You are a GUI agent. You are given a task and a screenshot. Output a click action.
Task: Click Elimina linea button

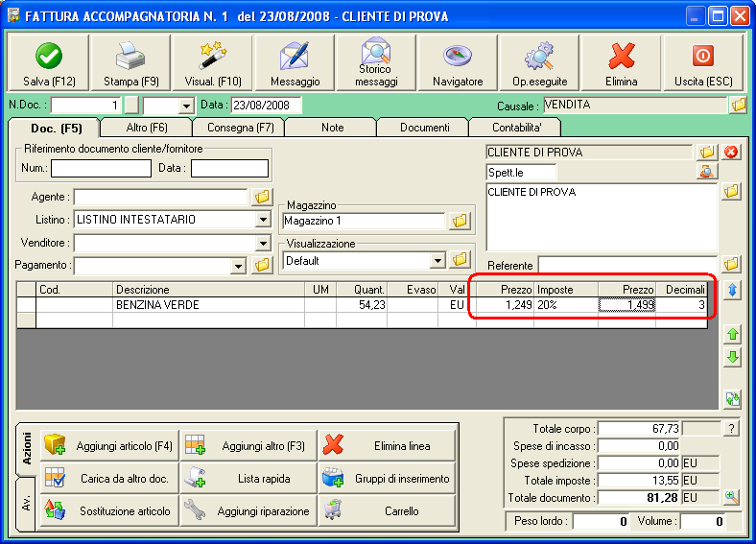click(x=387, y=445)
